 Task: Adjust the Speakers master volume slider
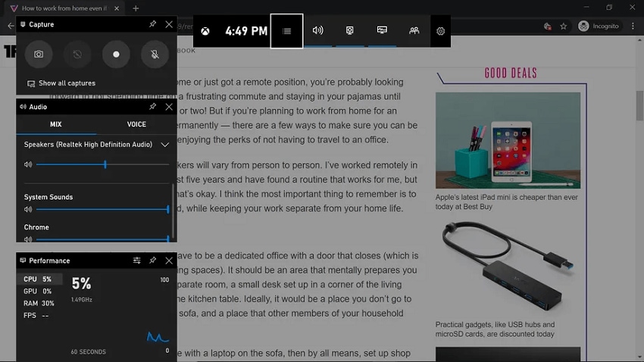[103, 164]
